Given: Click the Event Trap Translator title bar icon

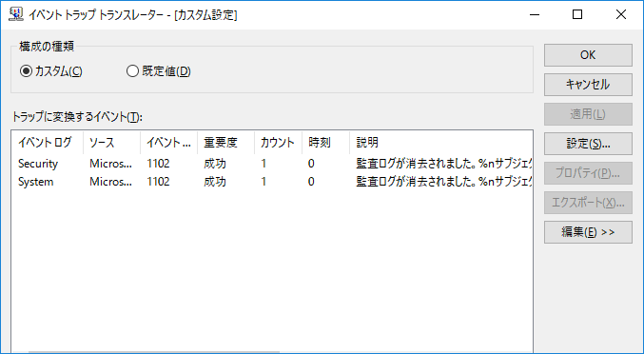Looking at the screenshot, I should coord(15,14).
